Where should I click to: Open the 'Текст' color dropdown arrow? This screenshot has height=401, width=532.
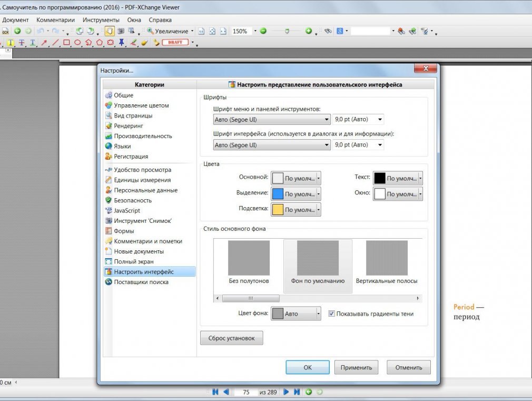(420, 178)
